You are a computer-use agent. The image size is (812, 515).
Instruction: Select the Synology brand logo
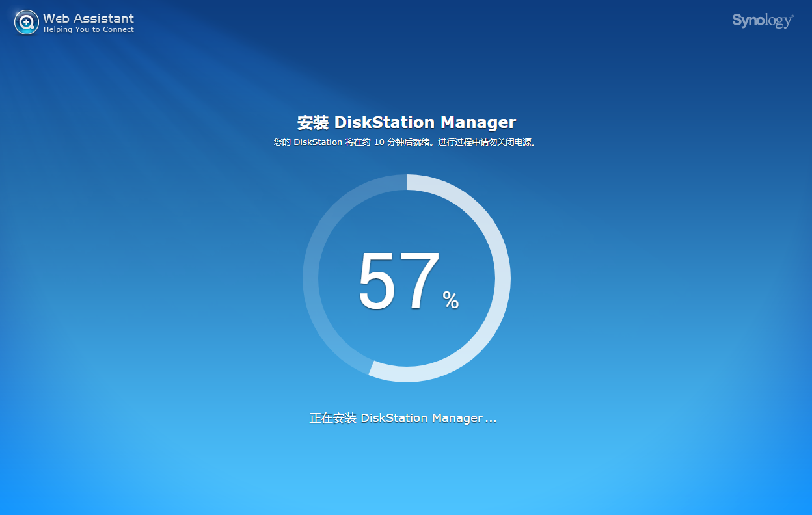click(761, 20)
